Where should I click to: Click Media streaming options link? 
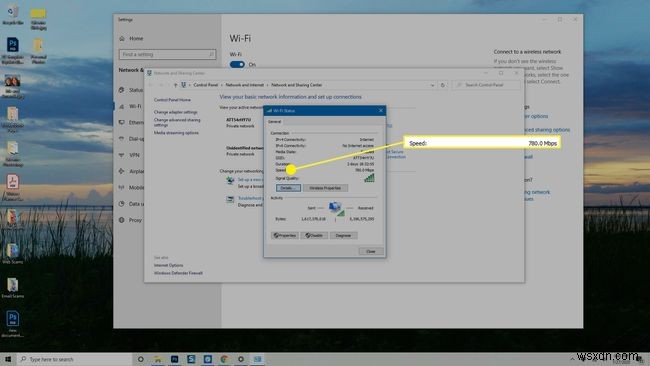176,133
